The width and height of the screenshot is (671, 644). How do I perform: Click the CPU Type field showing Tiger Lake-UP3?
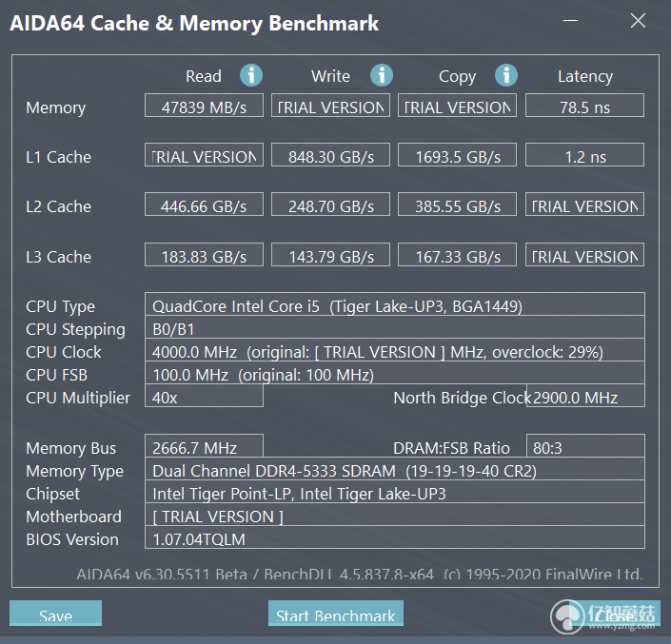(395, 304)
